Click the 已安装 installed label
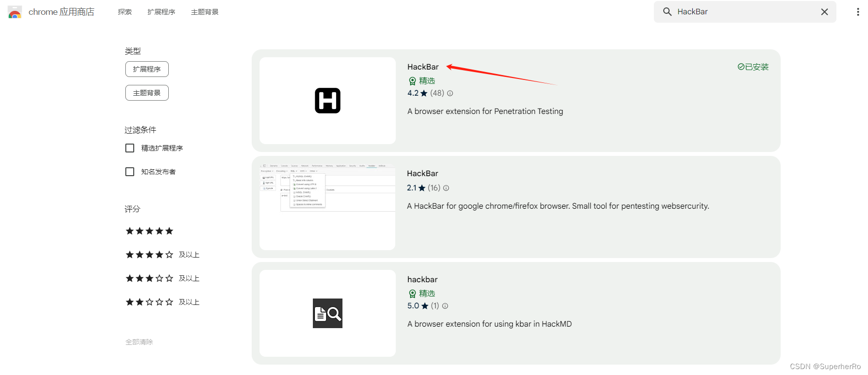Viewport: 868px width, 375px height. click(757, 67)
